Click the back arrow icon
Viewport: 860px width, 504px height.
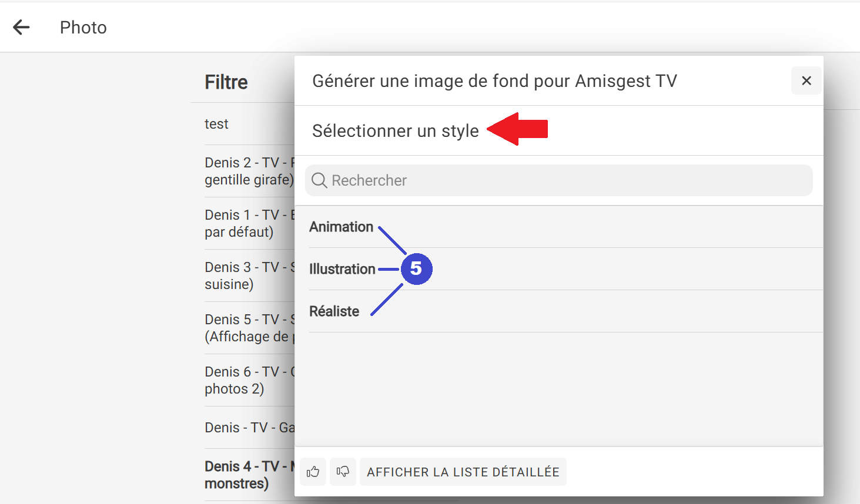click(x=22, y=27)
